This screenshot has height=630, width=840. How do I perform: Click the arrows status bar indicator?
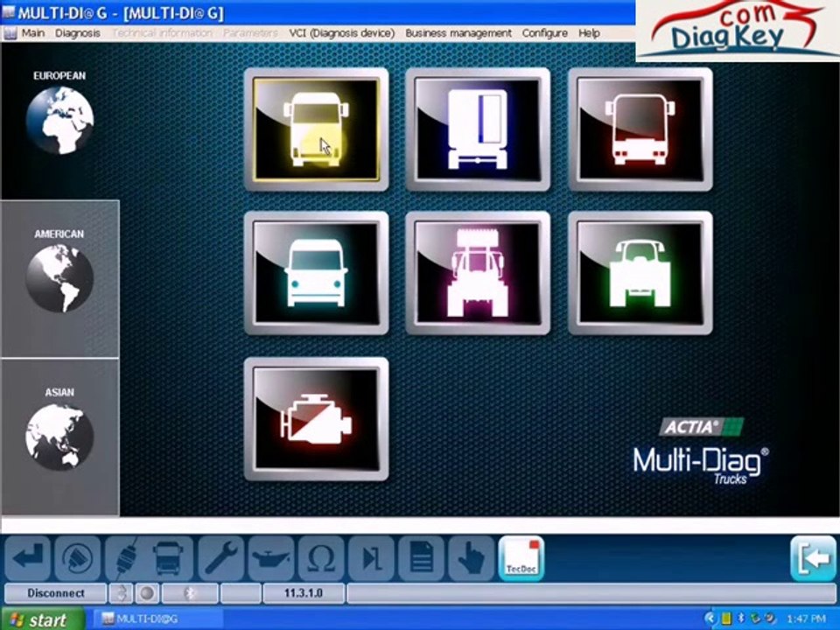tap(122, 593)
